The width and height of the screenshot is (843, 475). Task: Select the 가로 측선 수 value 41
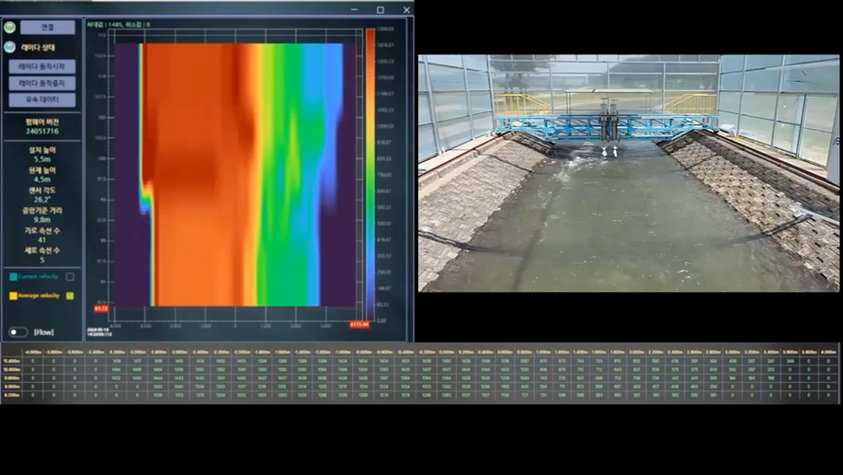[42, 240]
